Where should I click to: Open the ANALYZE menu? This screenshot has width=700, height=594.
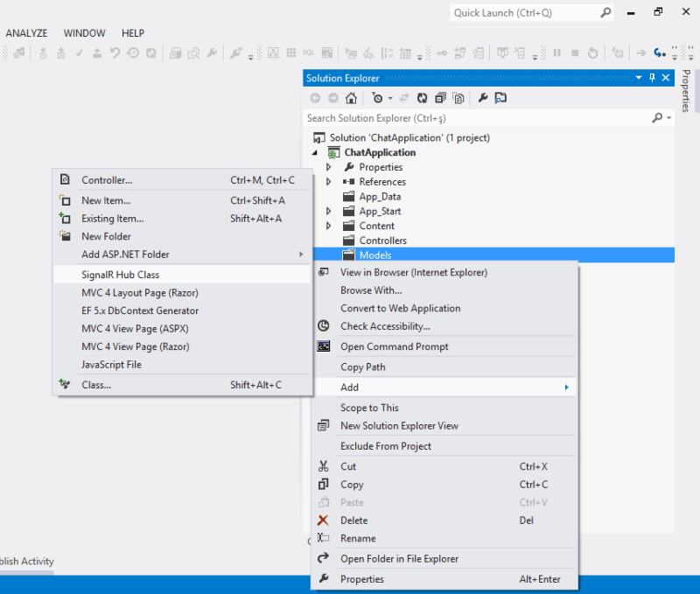[26, 32]
